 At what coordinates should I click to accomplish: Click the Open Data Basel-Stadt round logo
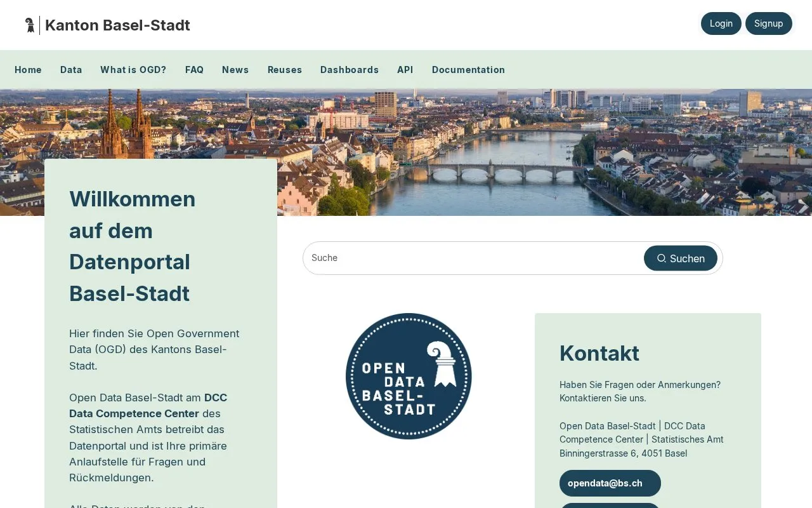coord(409,376)
